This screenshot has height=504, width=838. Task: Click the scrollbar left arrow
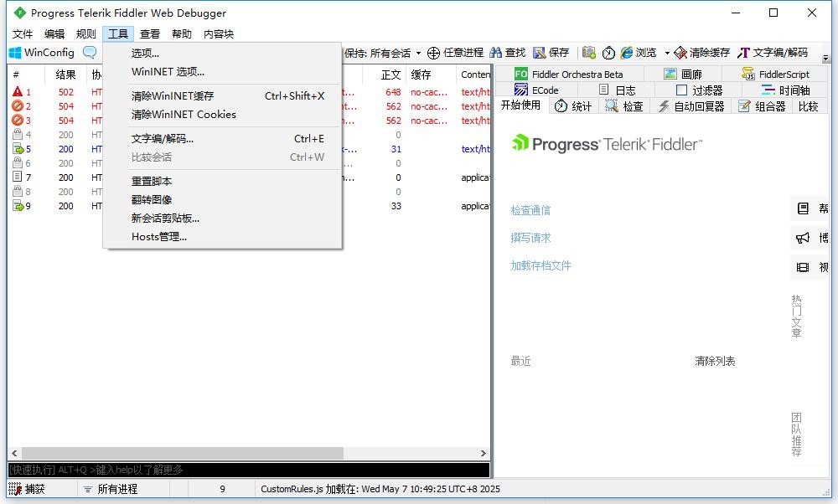coord(14,453)
